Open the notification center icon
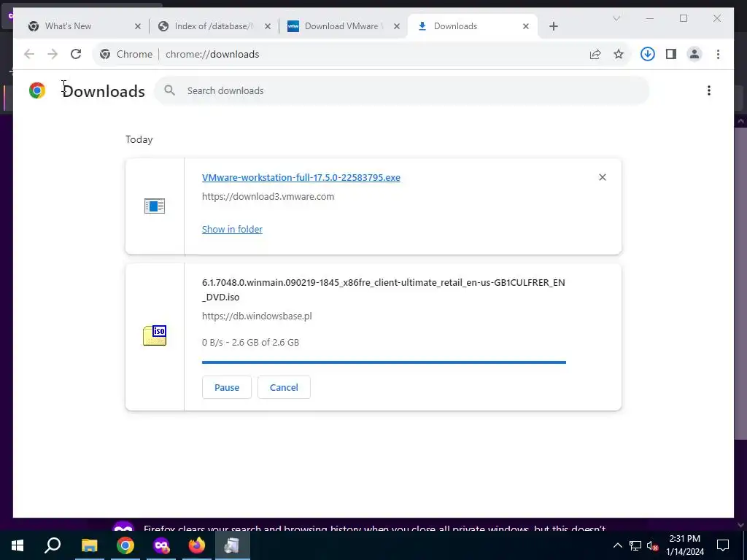Viewport: 747px width, 560px height. tap(723, 545)
